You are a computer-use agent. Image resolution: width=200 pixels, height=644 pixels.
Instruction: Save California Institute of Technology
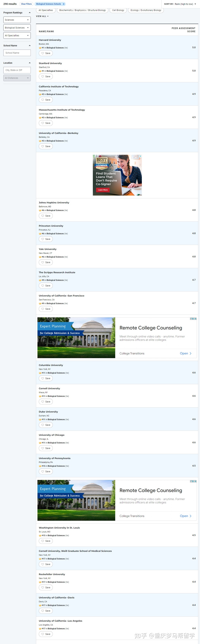pos(46,100)
